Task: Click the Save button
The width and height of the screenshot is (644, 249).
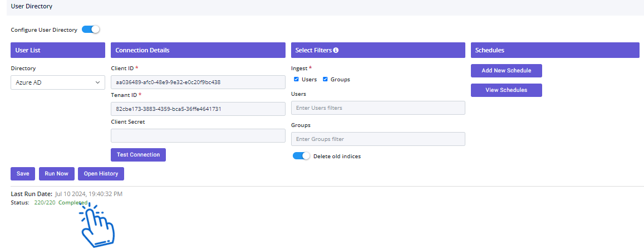Action: 23,174
